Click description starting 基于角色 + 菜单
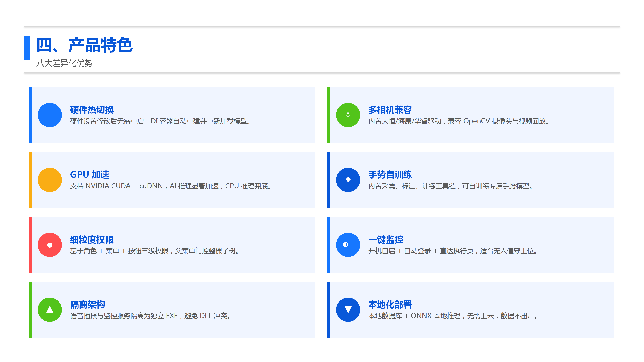Image resolution: width=644 pixels, height=362 pixels. click(x=154, y=251)
